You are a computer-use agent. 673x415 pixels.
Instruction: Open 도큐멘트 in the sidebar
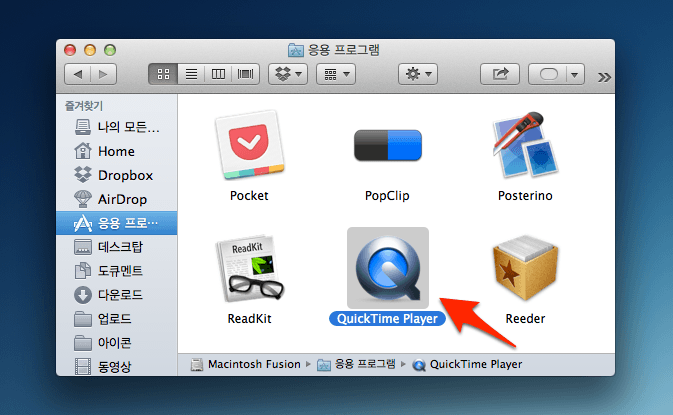[x=117, y=271]
